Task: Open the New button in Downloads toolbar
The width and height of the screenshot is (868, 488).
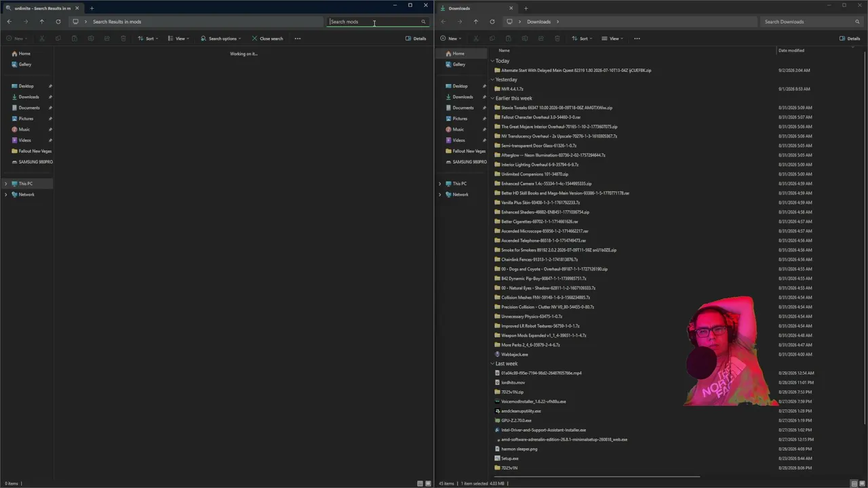Action: pyautogui.click(x=450, y=39)
